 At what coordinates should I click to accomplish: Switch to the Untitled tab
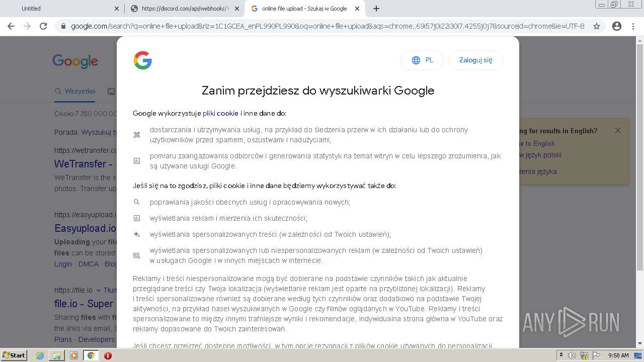pos(62,9)
